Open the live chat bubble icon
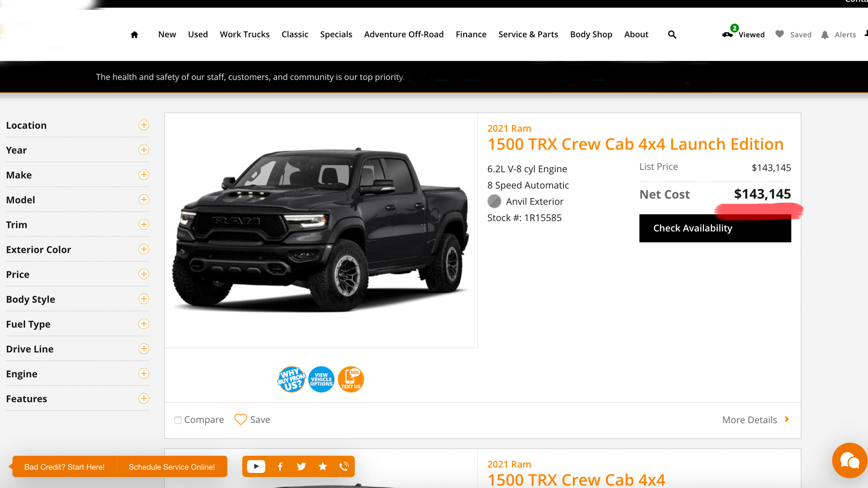Screen dimensions: 868x488 [x=849, y=461]
